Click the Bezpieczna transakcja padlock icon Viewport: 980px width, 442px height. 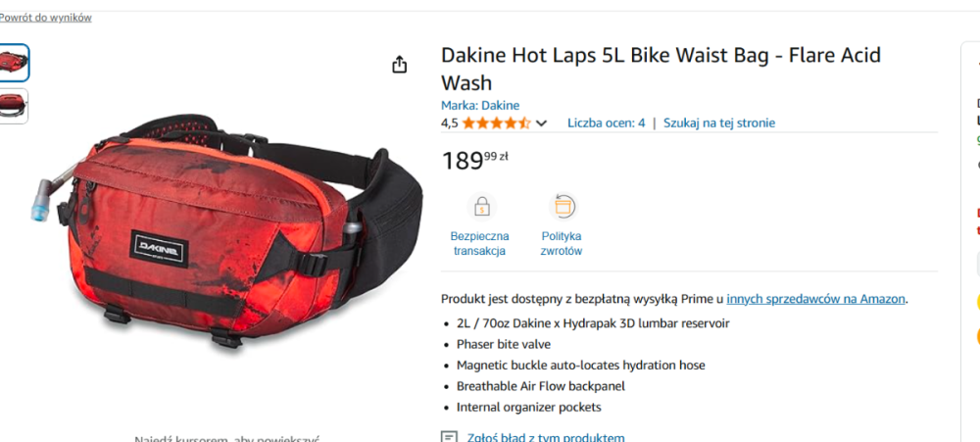point(481,207)
